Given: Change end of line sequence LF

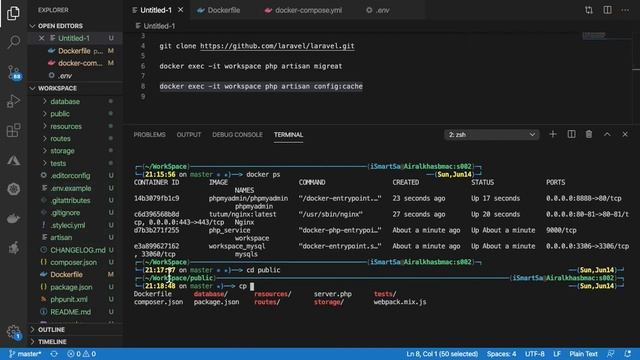Looking at the screenshot, I should (557, 354).
